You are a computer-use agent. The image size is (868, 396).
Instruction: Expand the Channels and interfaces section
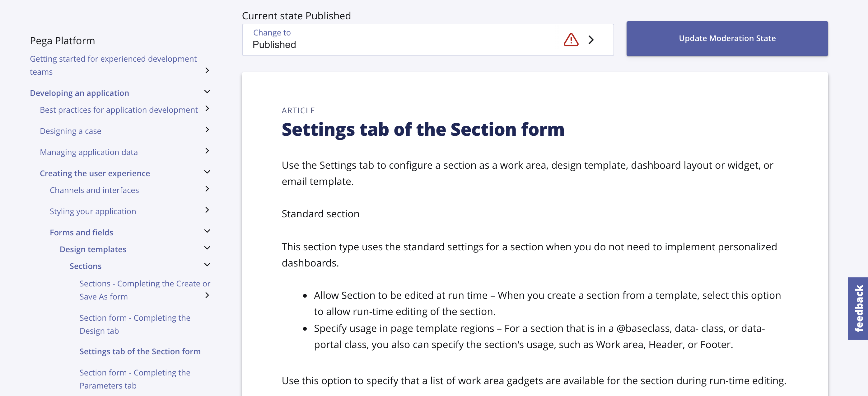point(207,189)
